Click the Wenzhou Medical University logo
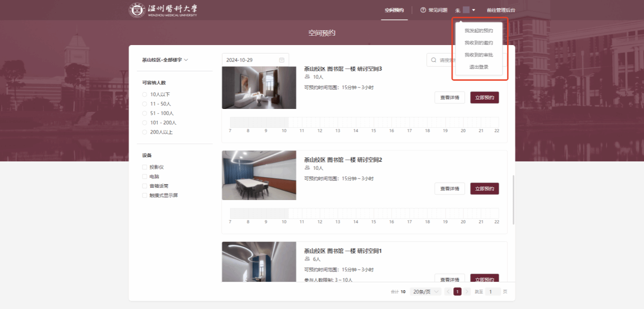This screenshot has width=644, height=309. click(x=163, y=10)
